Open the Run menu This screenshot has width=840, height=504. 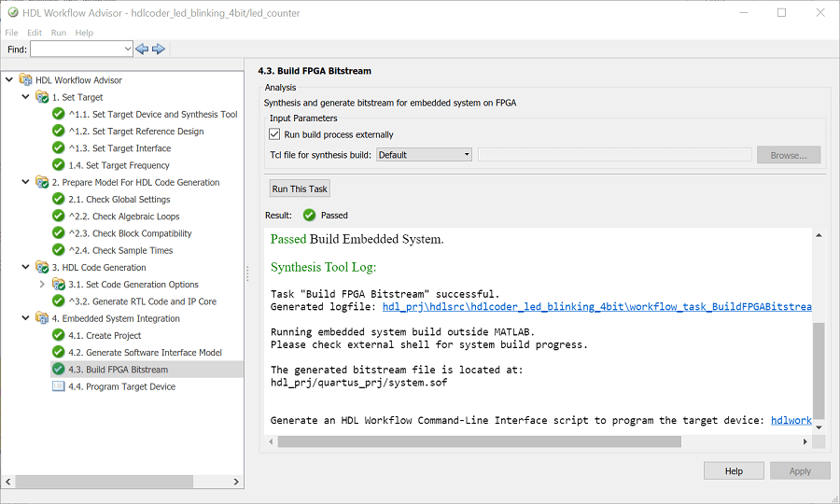[59, 33]
